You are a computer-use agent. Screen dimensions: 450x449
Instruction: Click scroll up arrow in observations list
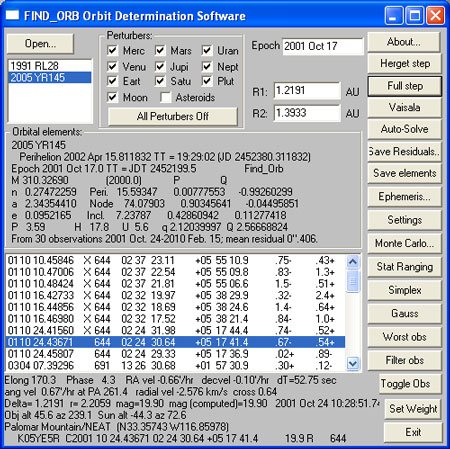tap(353, 262)
